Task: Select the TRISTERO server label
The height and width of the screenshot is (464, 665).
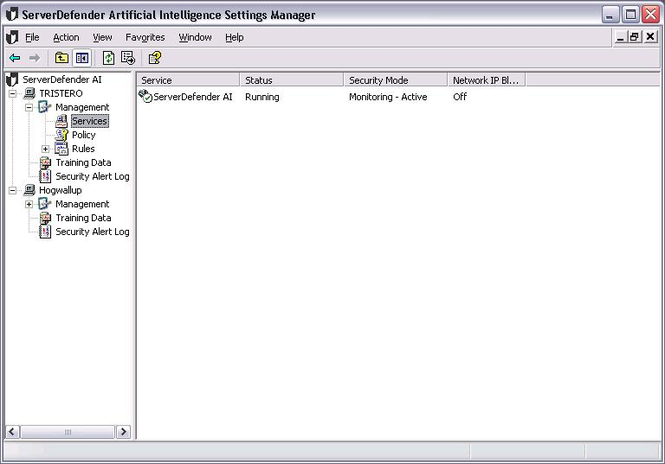Action: tap(61, 93)
